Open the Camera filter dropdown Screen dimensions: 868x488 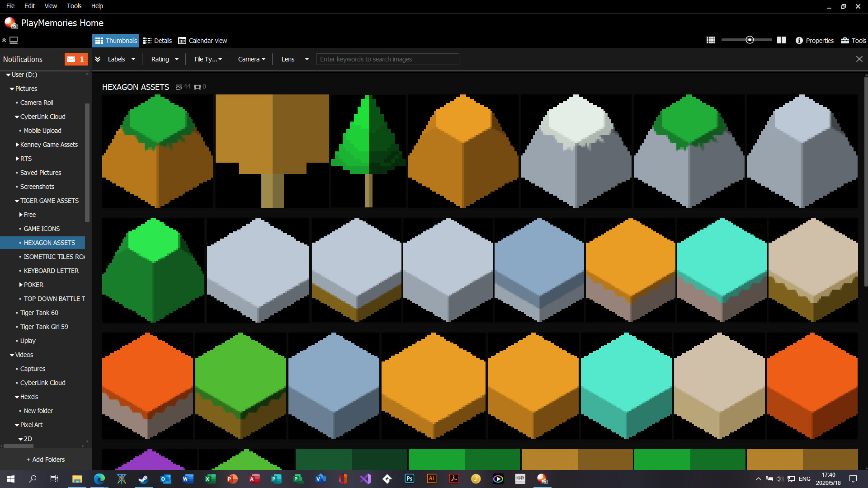pyautogui.click(x=251, y=59)
